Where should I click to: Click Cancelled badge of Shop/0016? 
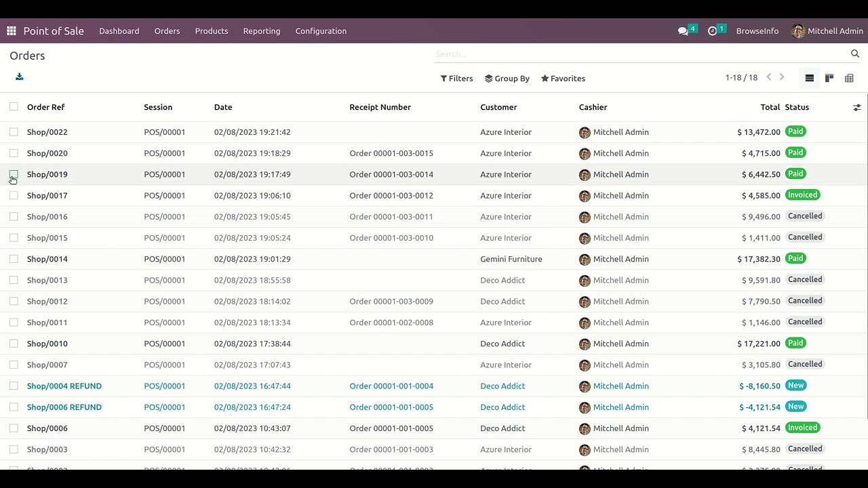coord(805,216)
